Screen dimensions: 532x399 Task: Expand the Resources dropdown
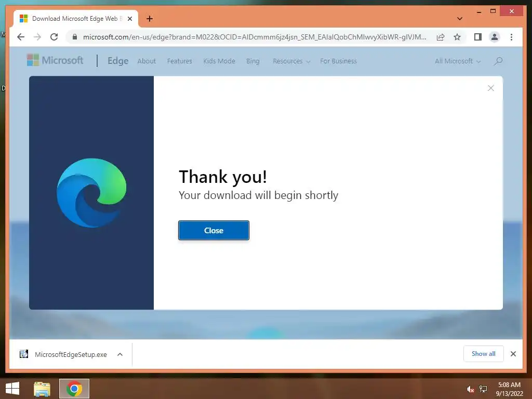tap(291, 61)
